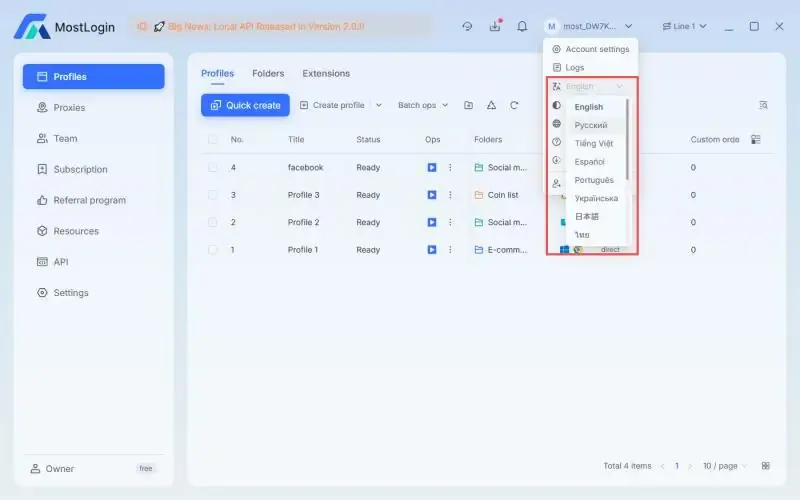This screenshot has width=800, height=500.
Task: Choose Tiếng Việt in language list
Action: (596, 143)
